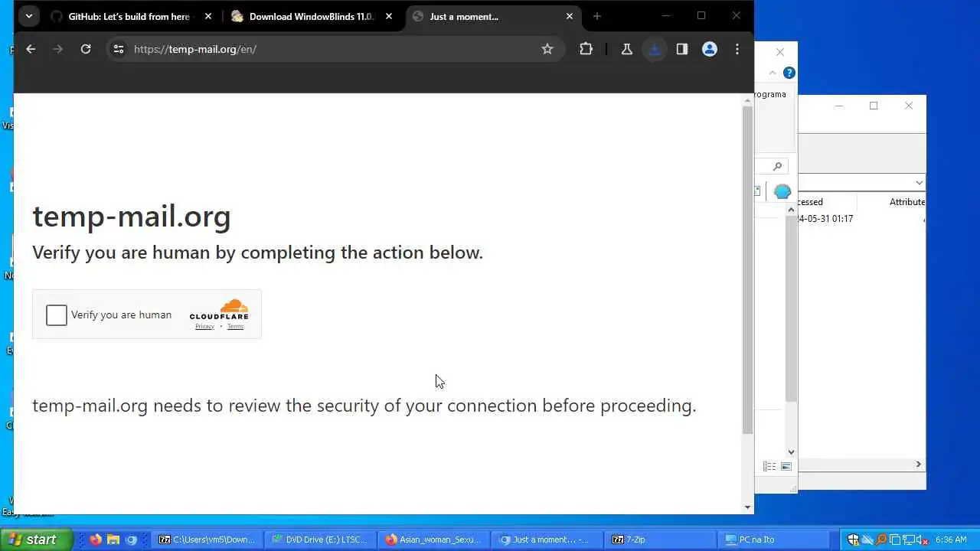The image size is (980, 551).
Task: Switch to details view in Explorer window
Action: [769, 466]
